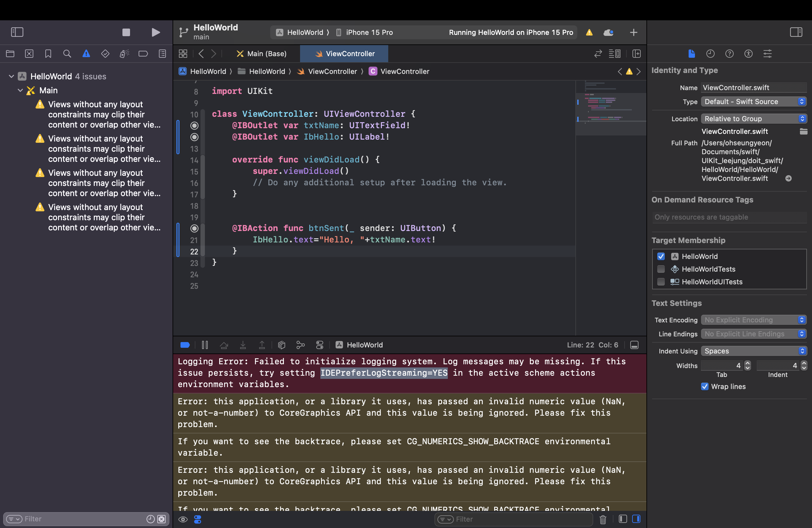This screenshot has width=812, height=528.
Task: Add an editor on the right
Action: (x=637, y=54)
